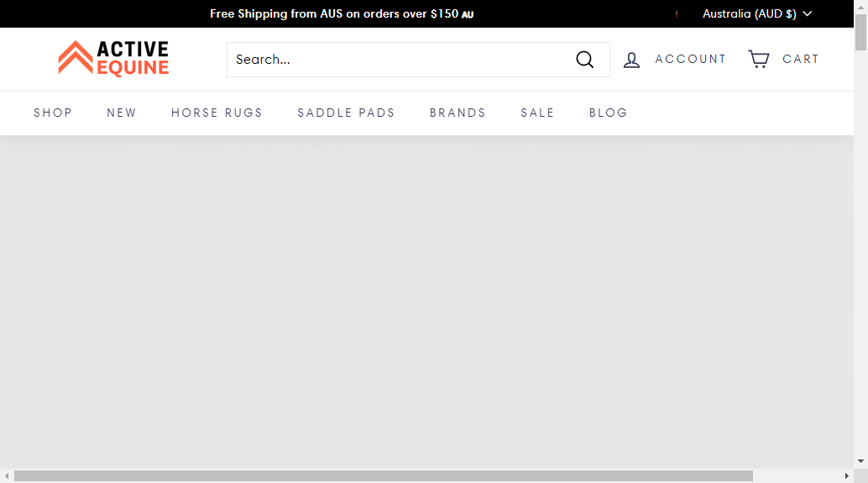
Task: Open the SHOP menu
Action: [53, 113]
